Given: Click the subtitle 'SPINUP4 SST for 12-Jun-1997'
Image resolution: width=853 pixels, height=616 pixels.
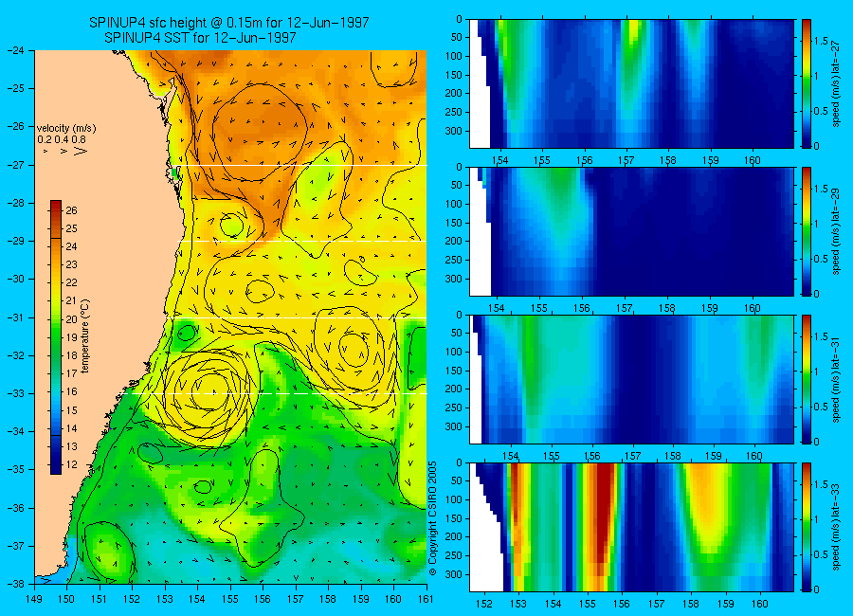Looking at the screenshot, I should click(200, 38).
